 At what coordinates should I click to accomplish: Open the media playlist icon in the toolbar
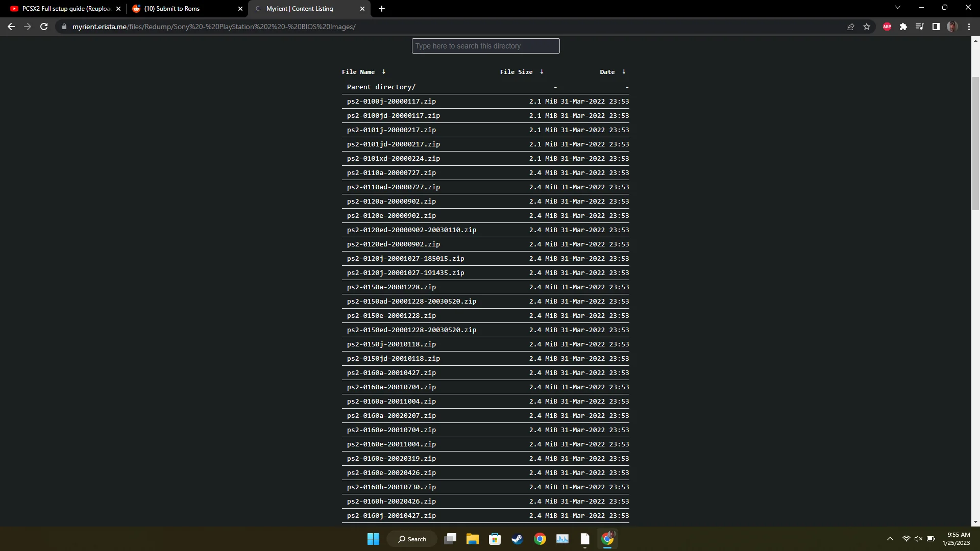click(919, 27)
